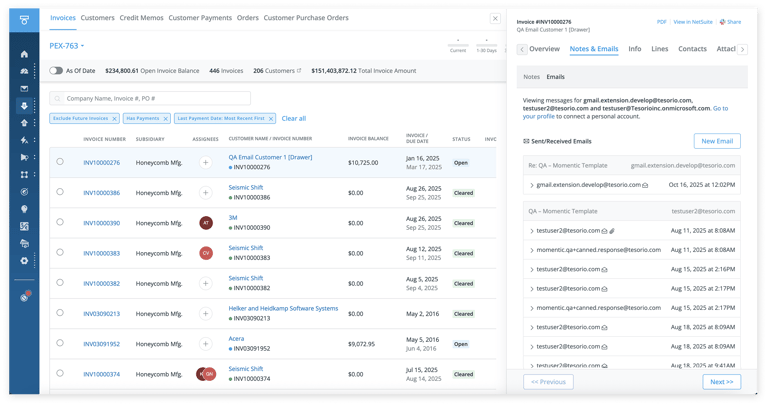This screenshot has width=768, height=406.
Task: Select the radio button for INV10000374
Action: 60,373
